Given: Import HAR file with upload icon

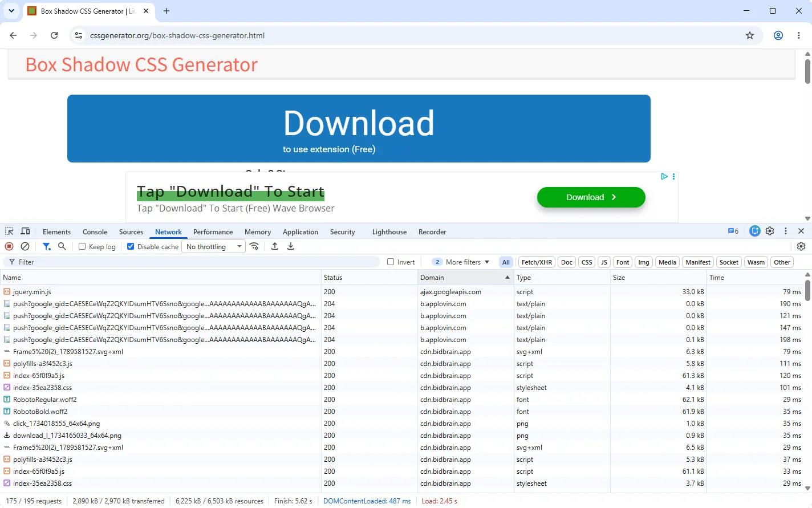Looking at the screenshot, I should click(275, 246).
